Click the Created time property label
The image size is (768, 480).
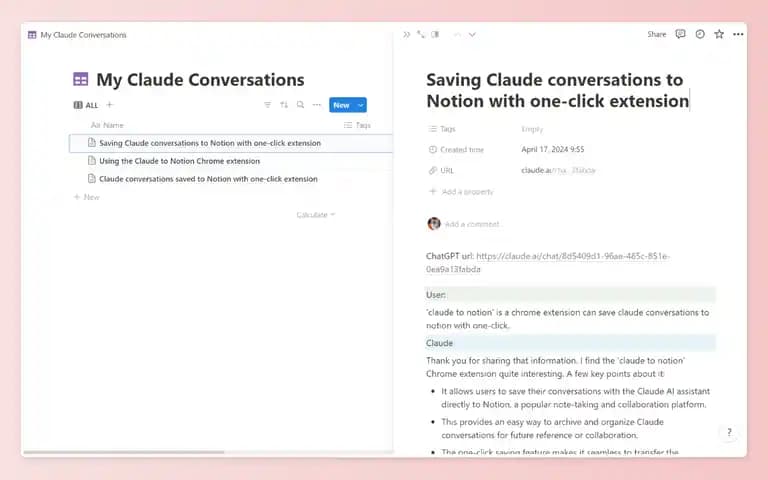(x=456, y=149)
